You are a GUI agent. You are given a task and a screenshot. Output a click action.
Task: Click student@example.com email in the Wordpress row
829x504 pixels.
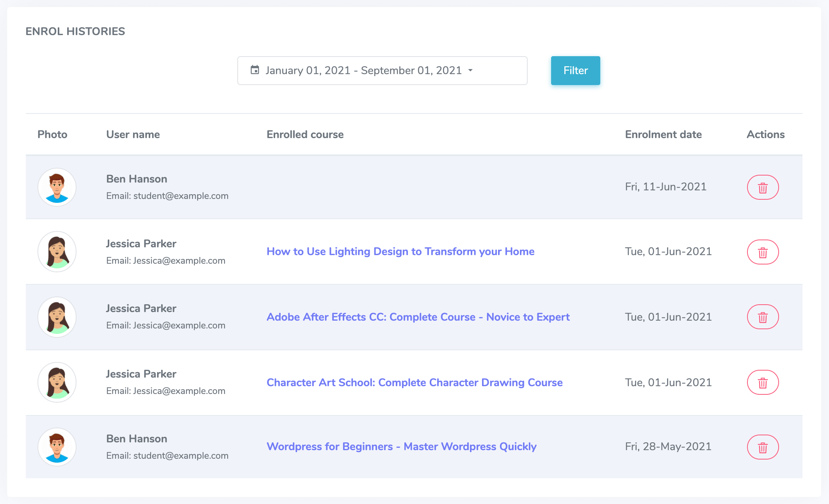pos(181,456)
